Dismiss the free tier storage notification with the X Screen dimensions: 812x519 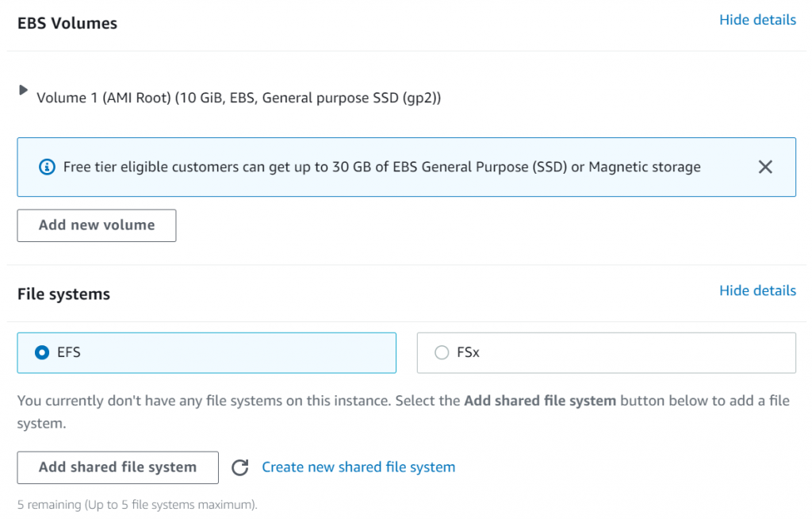[x=765, y=167]
